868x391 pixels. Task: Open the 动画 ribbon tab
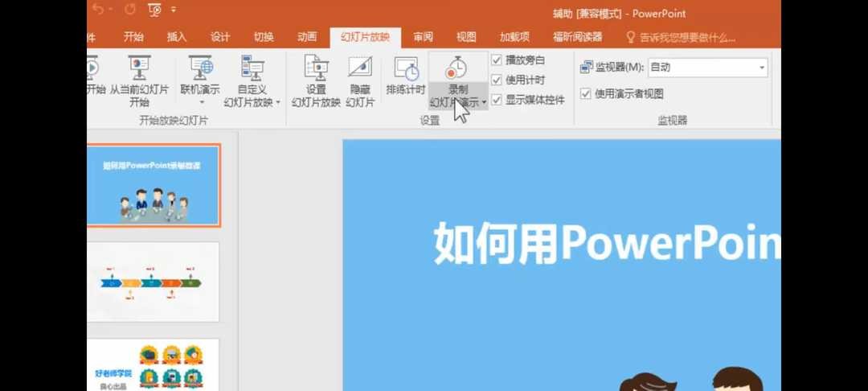(306, 38)
